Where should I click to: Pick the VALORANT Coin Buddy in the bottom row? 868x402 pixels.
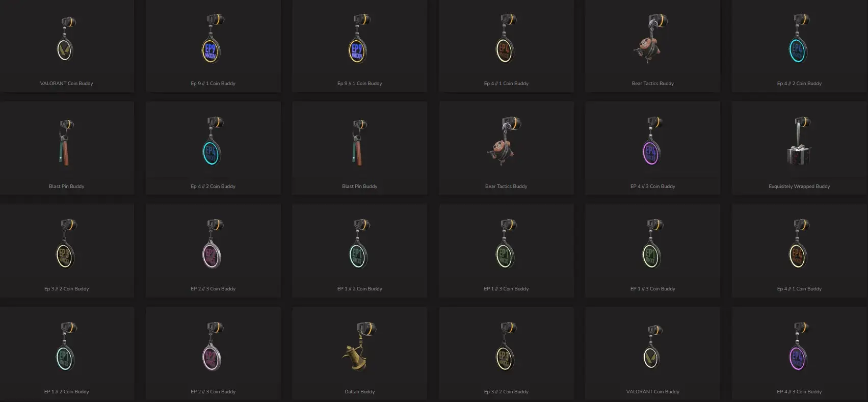[x=652, y=353]
